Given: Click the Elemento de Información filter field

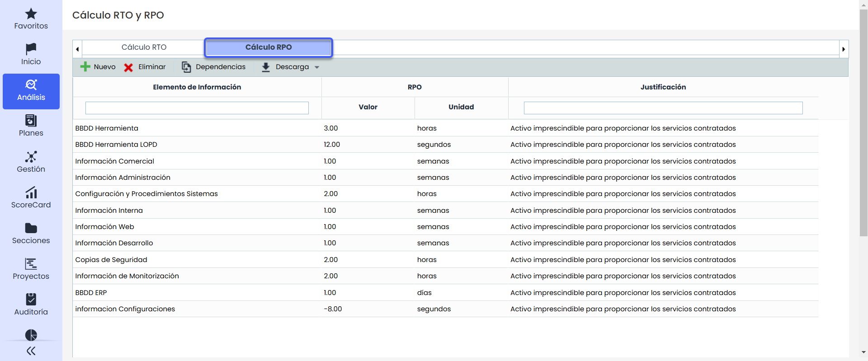Looking at the screenshot, I should point(197,108).
